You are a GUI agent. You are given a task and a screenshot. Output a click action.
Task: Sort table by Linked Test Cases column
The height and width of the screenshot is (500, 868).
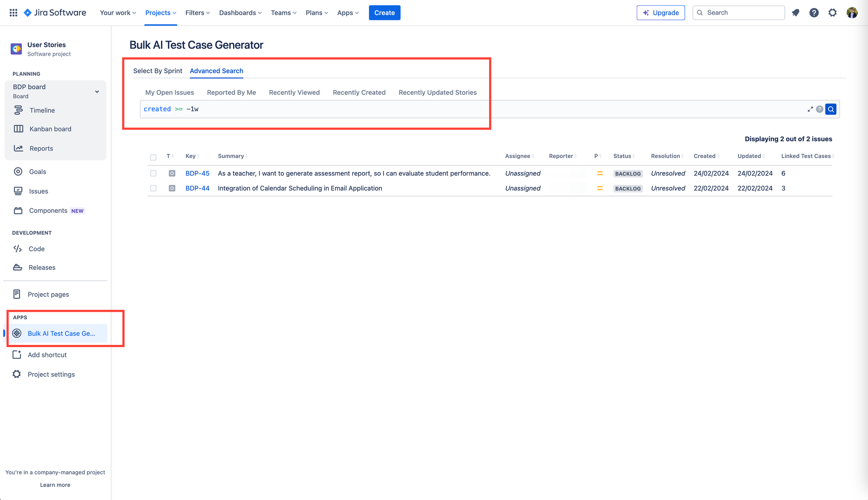click(807, 156)
